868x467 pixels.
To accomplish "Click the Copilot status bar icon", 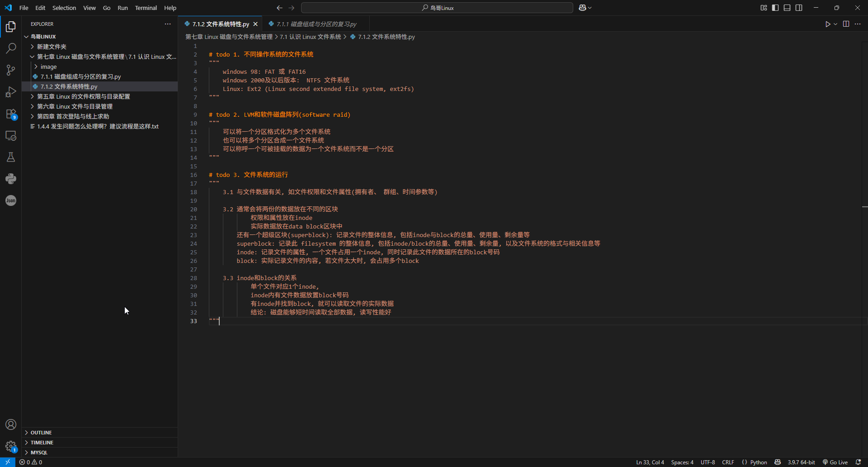I will (x=778, y=462).
